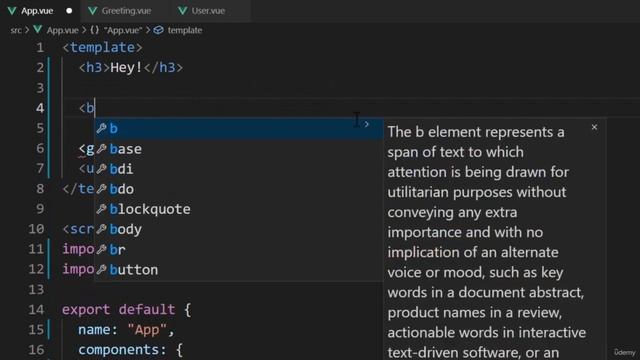This screenshot has height=360, width=640.
Task: Click the braces icon in breadcrumb
Action: tap(94, 30)
